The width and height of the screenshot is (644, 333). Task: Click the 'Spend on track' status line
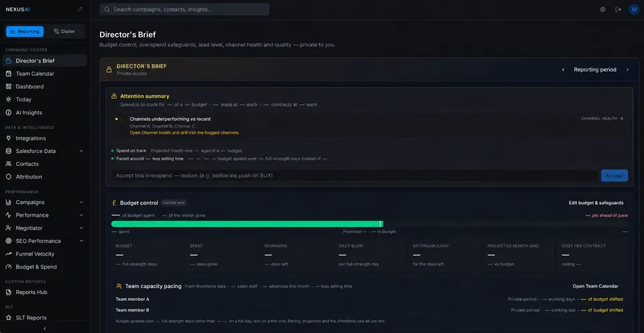[x=177, y=151]
